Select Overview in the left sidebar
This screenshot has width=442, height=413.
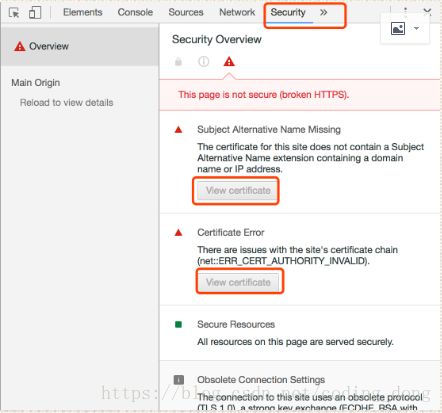[79, 46]
